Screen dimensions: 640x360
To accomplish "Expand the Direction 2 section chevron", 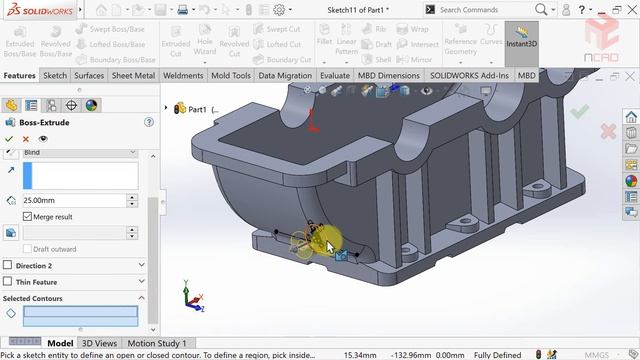I will (141, 265).
